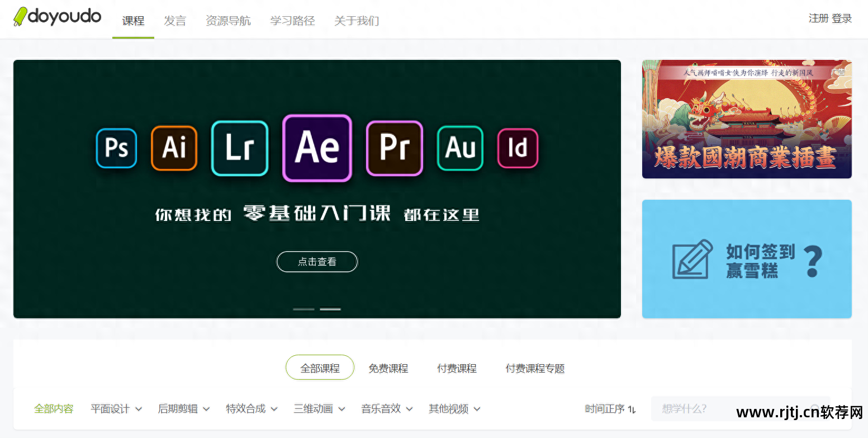Click the 想学什么 search field
Image resolution: width=868 pixels, height=438 pixels.
pos(727,409)
